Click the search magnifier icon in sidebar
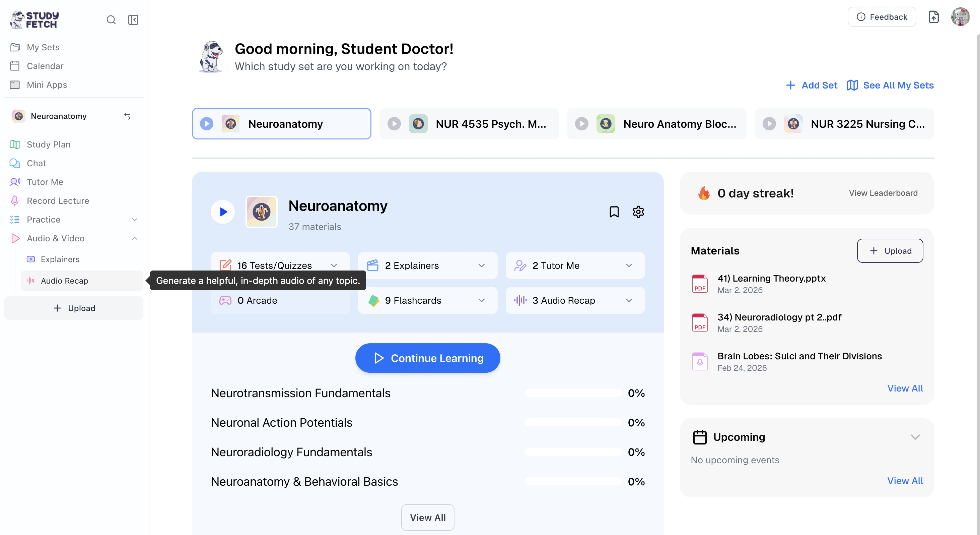This screenshot has width=980, height=535. click(x=111, y=20)
